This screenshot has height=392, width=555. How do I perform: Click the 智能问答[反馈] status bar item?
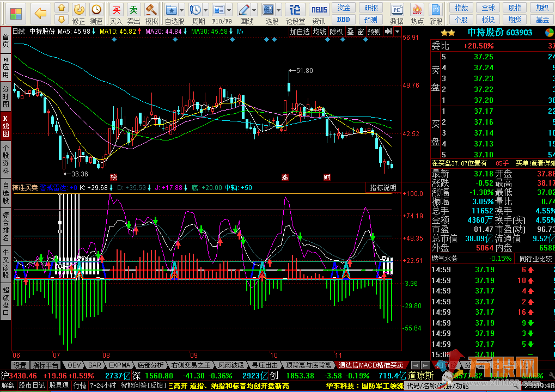(144, 385)
